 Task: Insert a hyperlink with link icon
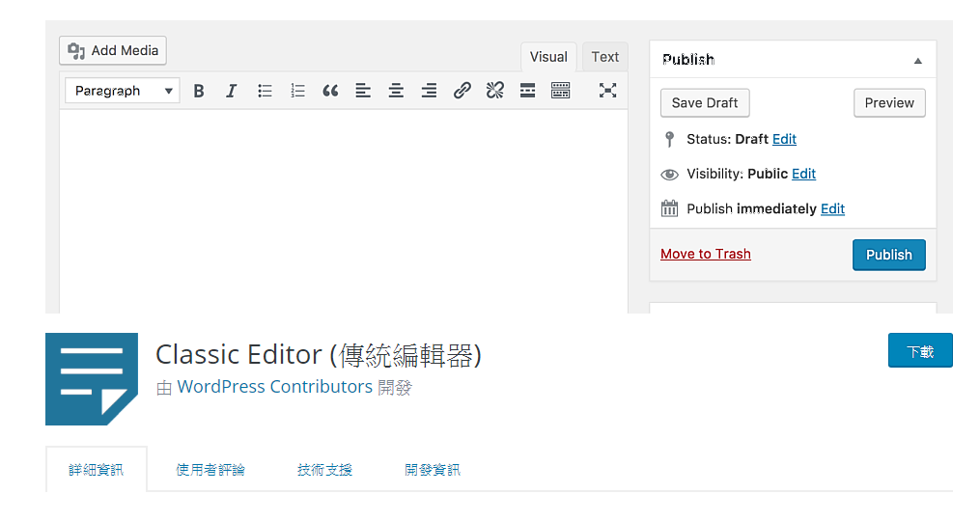pyautogui.click(x=462, y=92)
